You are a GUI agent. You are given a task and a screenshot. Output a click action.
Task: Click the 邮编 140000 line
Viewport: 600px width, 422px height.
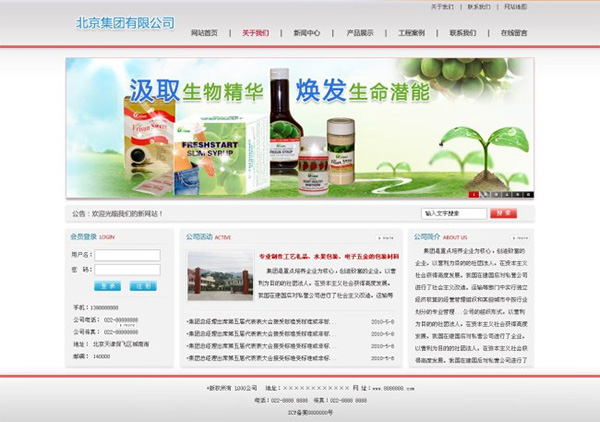tap(91, 357)
